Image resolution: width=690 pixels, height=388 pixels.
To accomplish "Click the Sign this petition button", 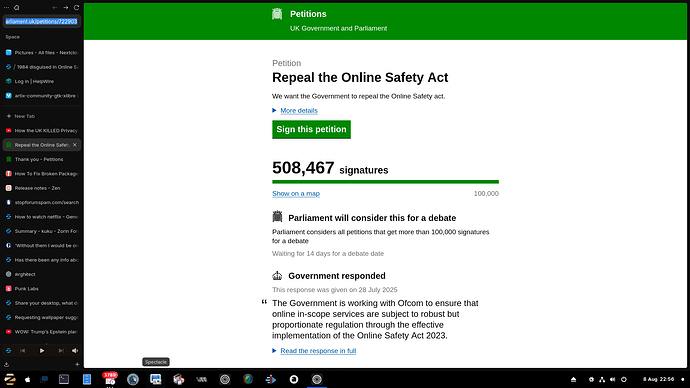I will [311, 129].
